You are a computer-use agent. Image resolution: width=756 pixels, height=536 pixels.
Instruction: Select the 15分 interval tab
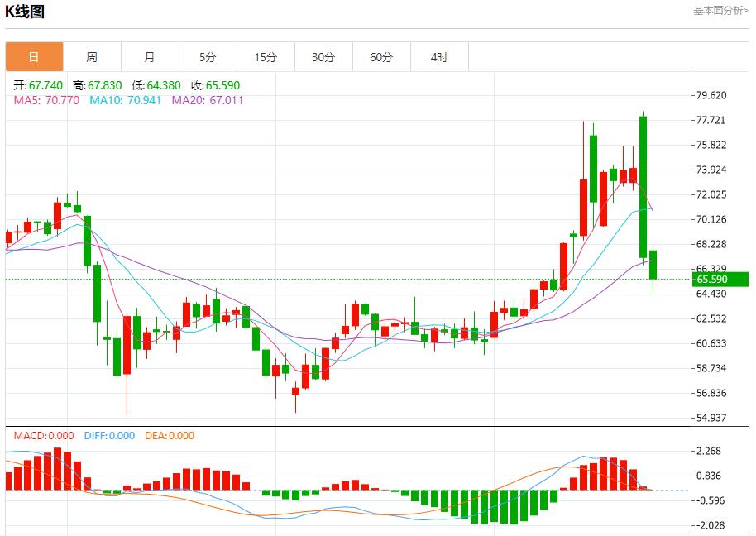(266, 57)
